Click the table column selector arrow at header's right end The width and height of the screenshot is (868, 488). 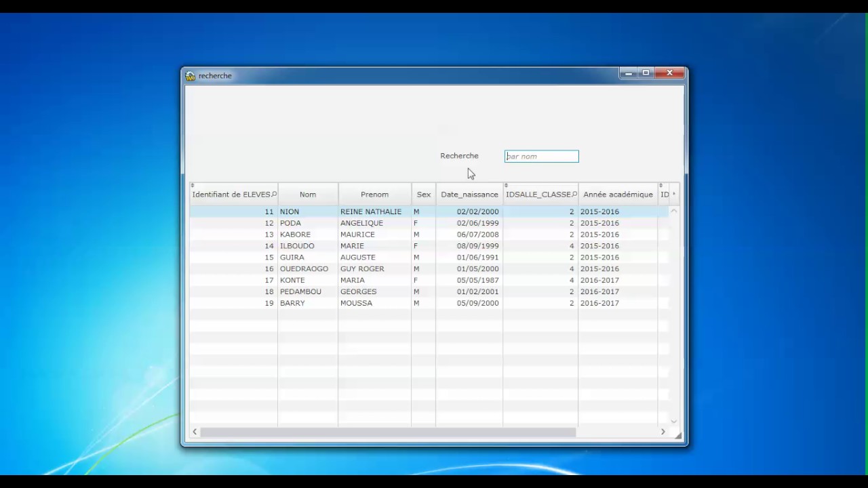(673, 195)
